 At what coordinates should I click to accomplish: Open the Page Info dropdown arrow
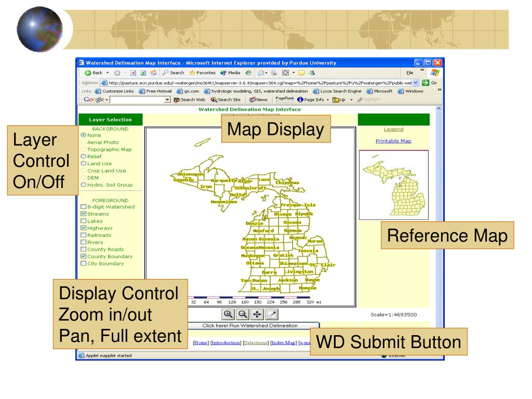tap(328, 100)
